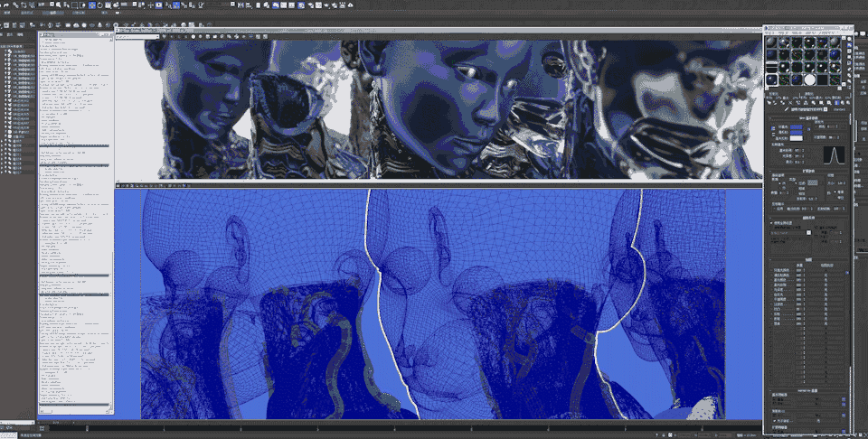The height and width of the screenshot is (439, 868).
Task: Select the top-left gray sphere material slot
Action: (771, 42)
